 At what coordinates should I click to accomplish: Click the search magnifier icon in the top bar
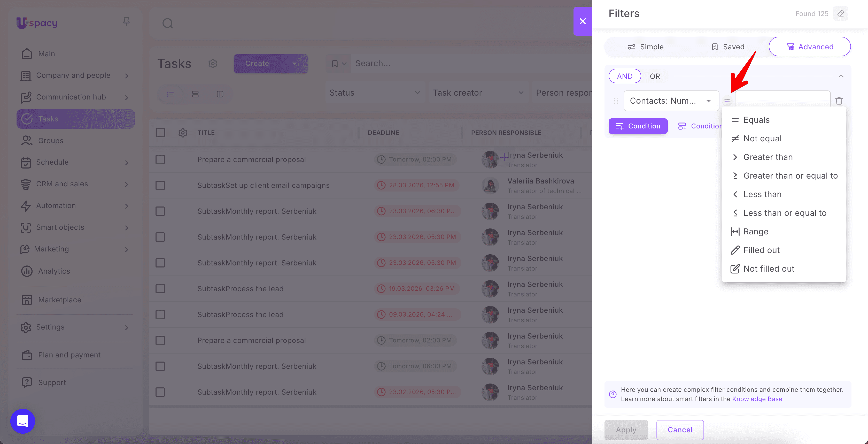[167, 23]
